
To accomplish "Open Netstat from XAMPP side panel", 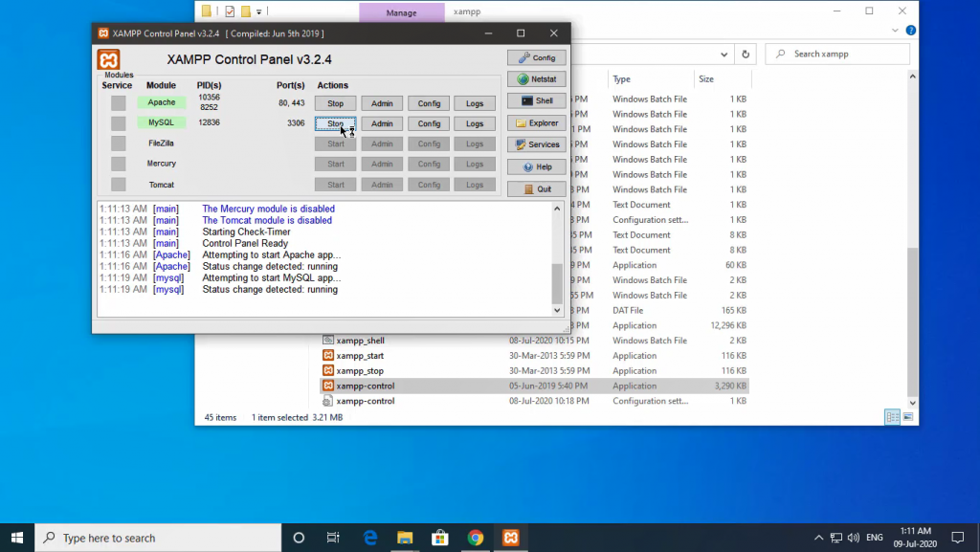I will point(537,79).
